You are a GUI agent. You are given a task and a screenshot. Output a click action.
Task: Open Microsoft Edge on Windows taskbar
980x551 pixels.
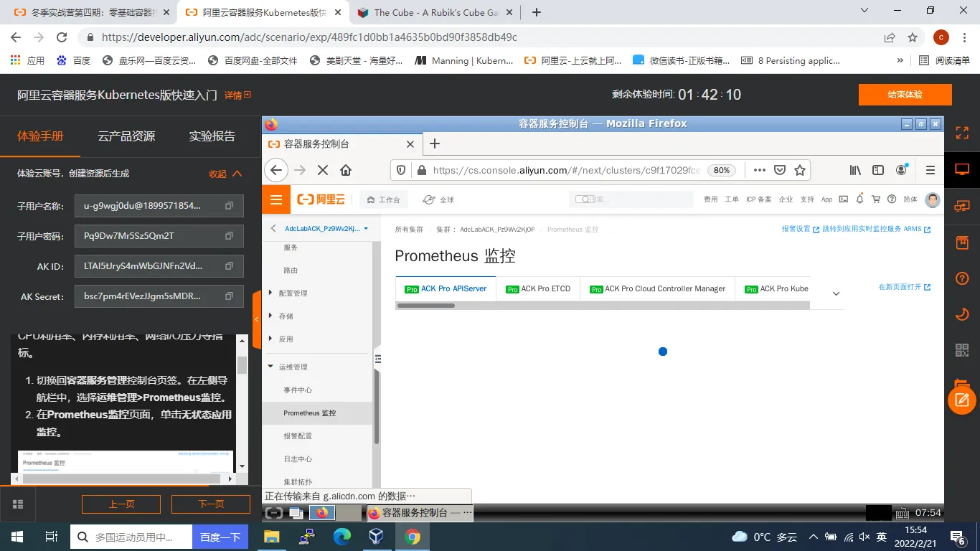pos(342,537)
